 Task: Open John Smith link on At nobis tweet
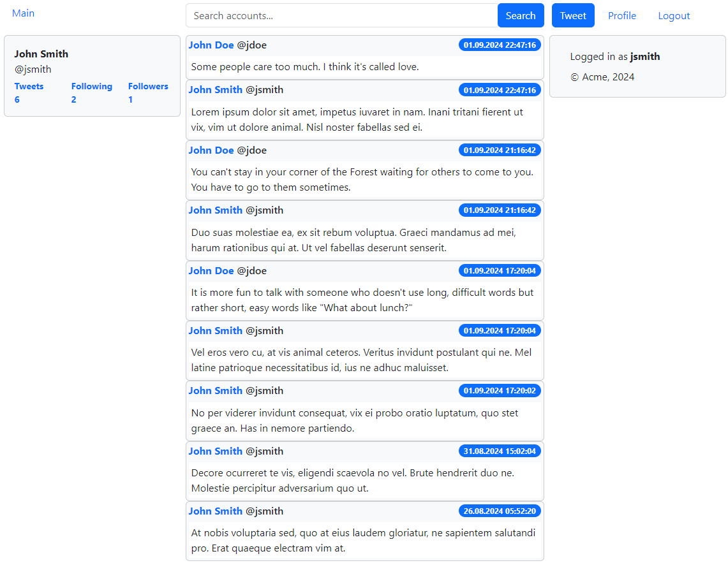point(216,511)
